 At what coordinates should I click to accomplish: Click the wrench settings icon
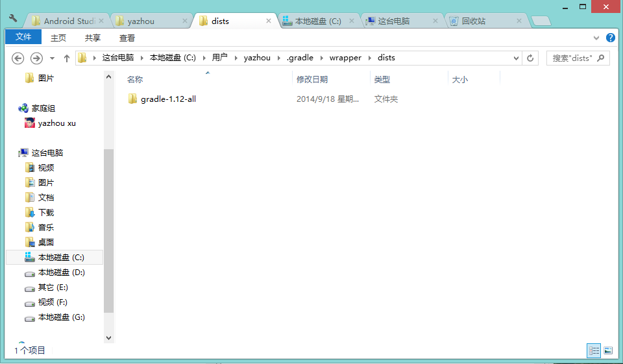13,18
